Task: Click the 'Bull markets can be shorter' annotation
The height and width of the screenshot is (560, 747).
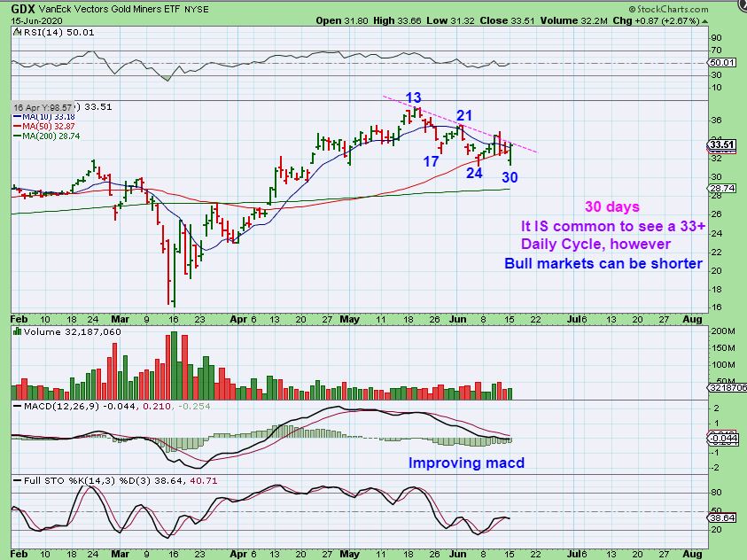Action: click(x=603, y=263)
